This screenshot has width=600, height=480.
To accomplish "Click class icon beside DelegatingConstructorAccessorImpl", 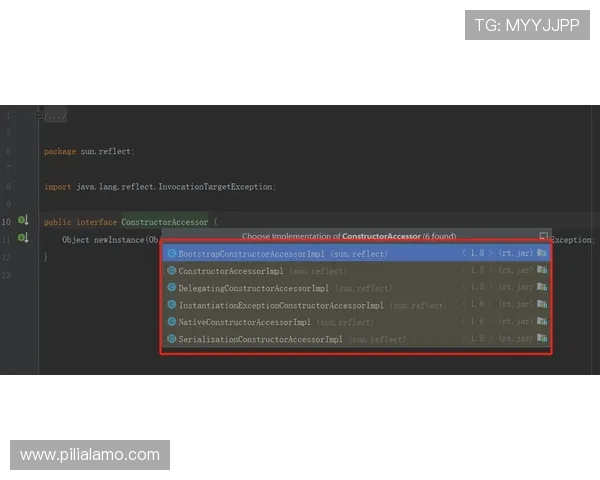I will [172, 287].
